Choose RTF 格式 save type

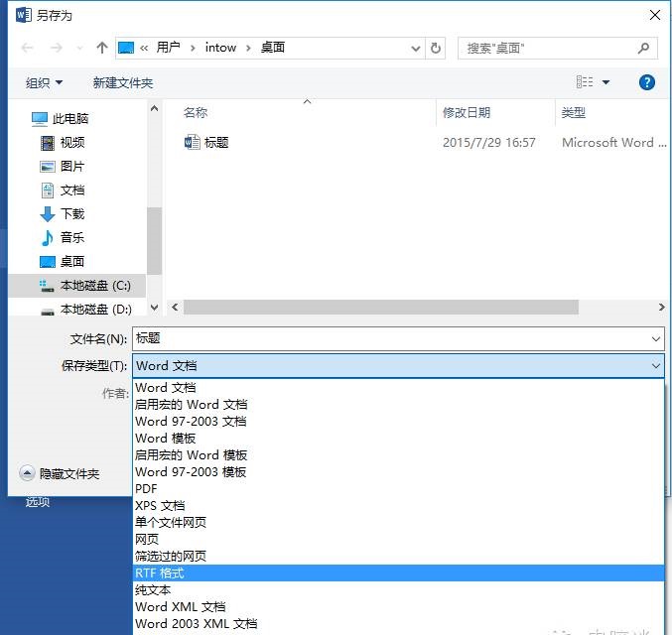click(399, 573)
